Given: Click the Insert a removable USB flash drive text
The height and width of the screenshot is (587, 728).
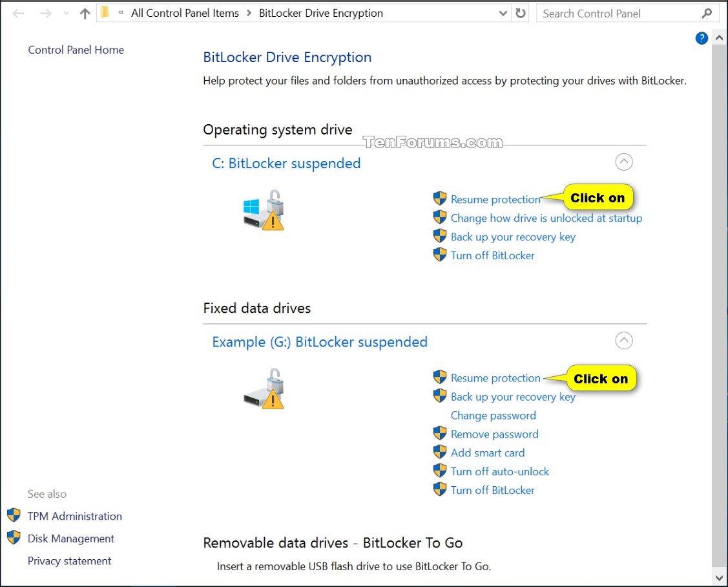Looking at the screenshot, I should 354,566.
